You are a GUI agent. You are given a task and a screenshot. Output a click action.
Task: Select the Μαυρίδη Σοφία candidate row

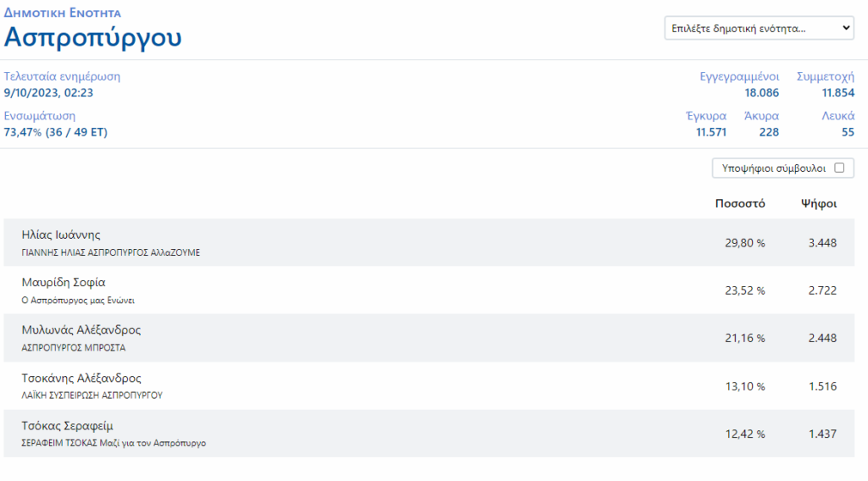pos(429,290)
